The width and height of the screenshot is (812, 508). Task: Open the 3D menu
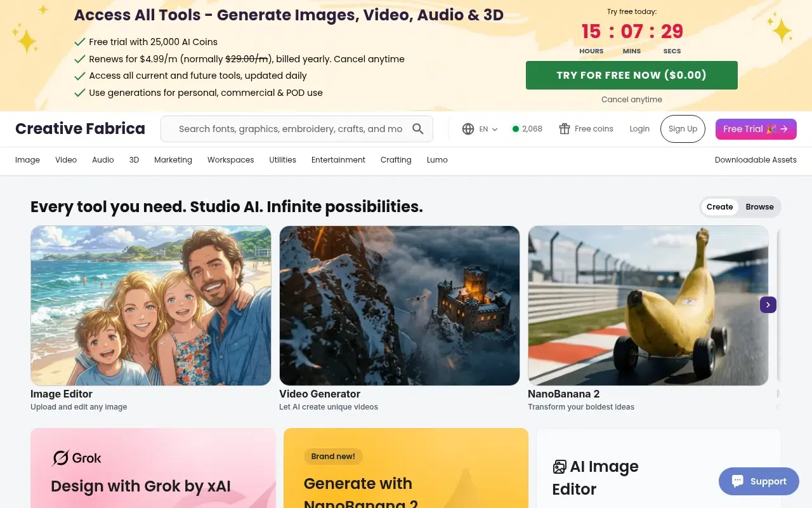[134, 160]
